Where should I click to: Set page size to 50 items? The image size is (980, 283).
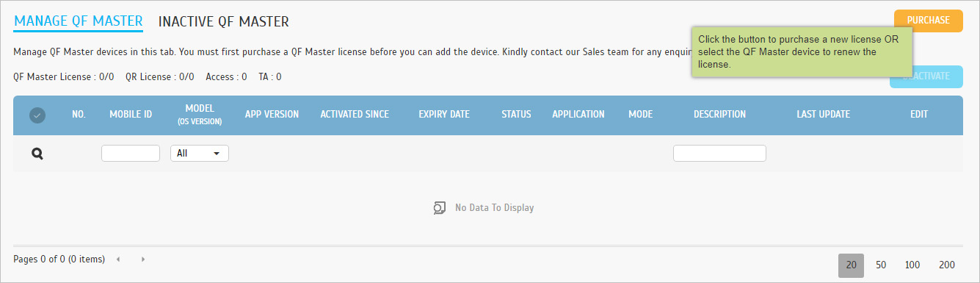[881, 265]
